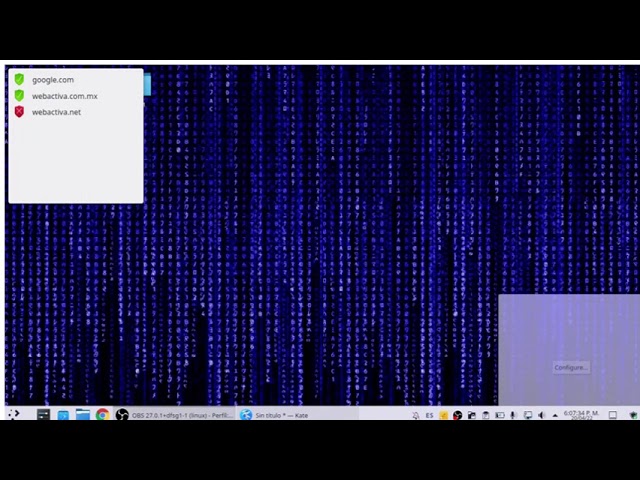Screen dimensions: 640x480
Task: Expand hidden system tray icons arrow
Action: click(555, 416)
